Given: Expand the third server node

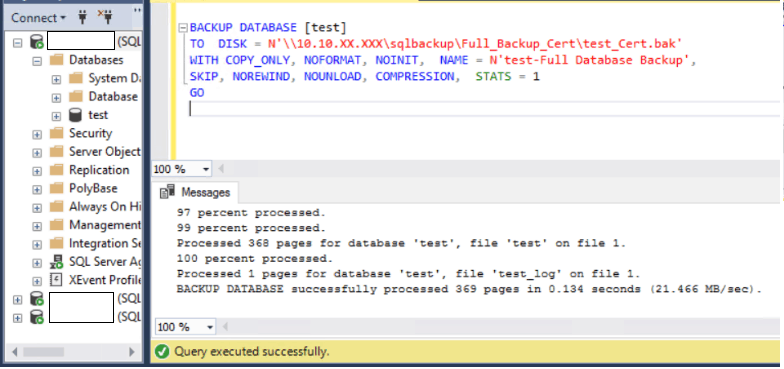Looking at the screenshot, I should [x=18, y=318].
